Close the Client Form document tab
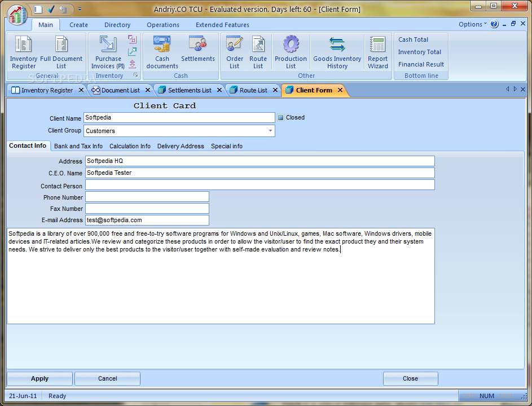Screen dimensions: 532x406 [340, 90]
